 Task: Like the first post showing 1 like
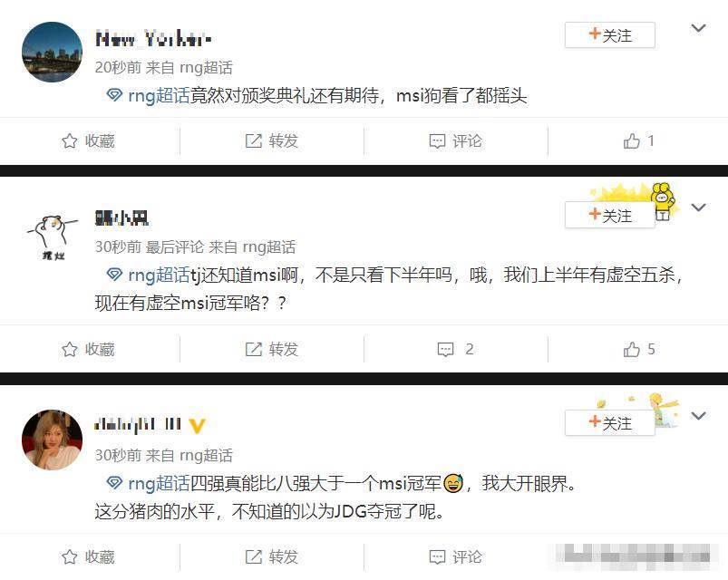[639, 141]
